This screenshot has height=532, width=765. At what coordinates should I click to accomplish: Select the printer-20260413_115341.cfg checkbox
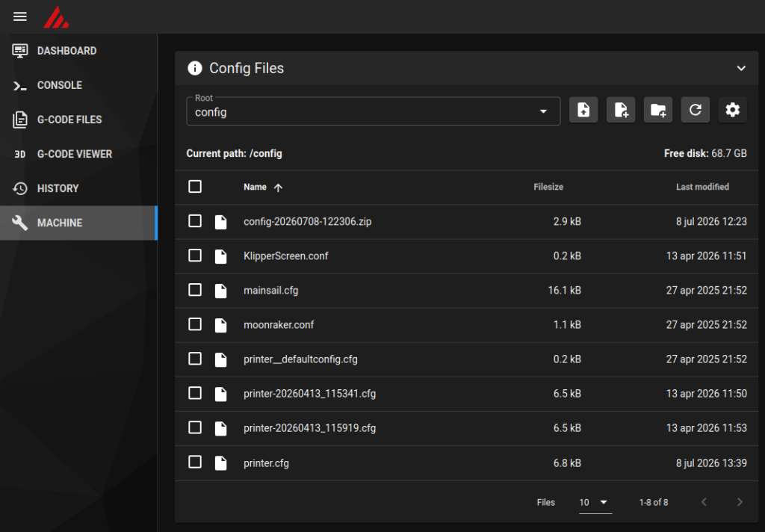[195, 393]
